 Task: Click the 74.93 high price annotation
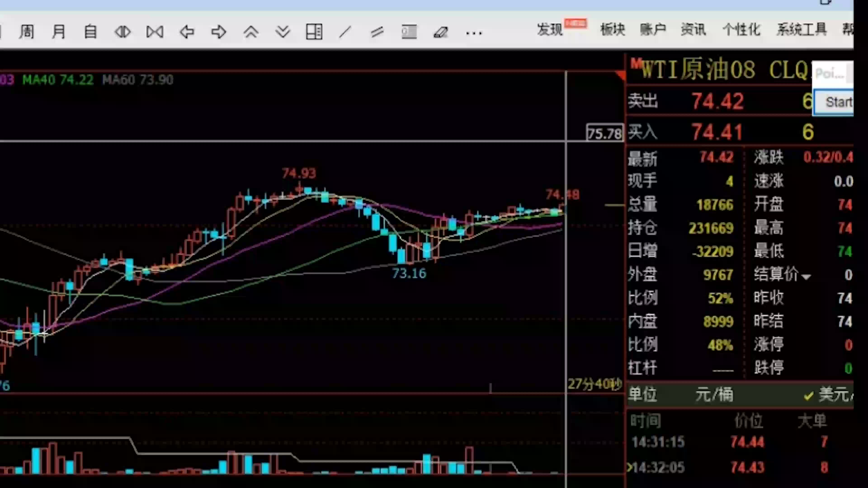point(299,174)
